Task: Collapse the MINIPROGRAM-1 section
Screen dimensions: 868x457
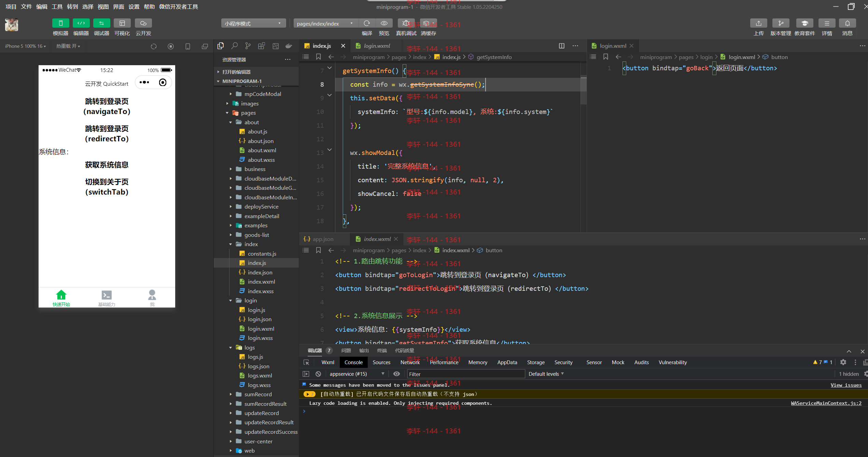Action: [256, 81]
